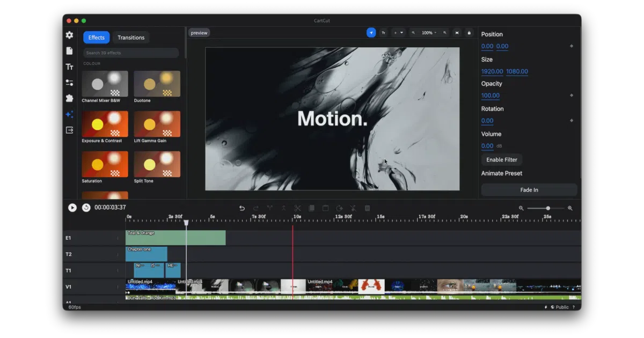Viewport: 644px width, 338px height.
Task: Switch to the Transitions tab
Action: pyautogui.click(x=131, y=38)
